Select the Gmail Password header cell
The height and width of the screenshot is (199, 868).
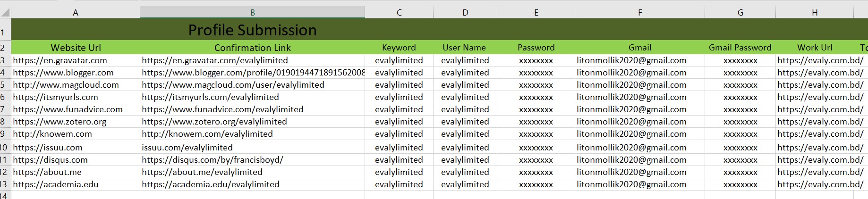tap(740, 48)
